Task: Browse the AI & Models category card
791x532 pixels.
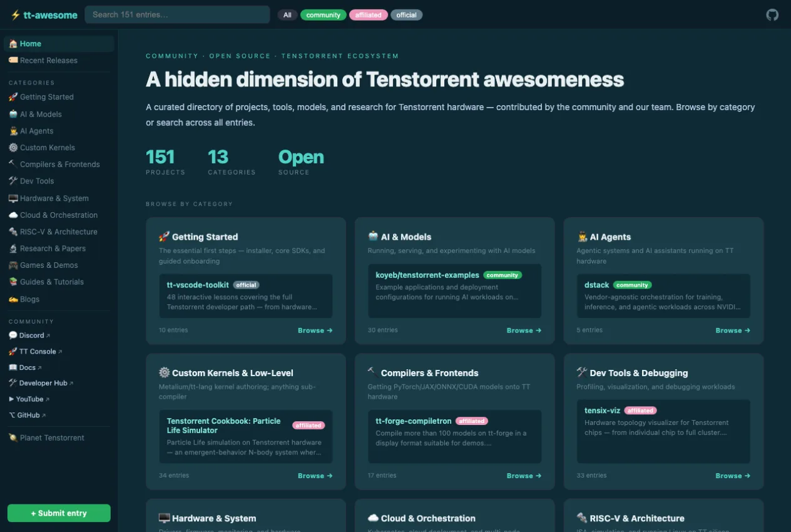Action: point(524,330)
